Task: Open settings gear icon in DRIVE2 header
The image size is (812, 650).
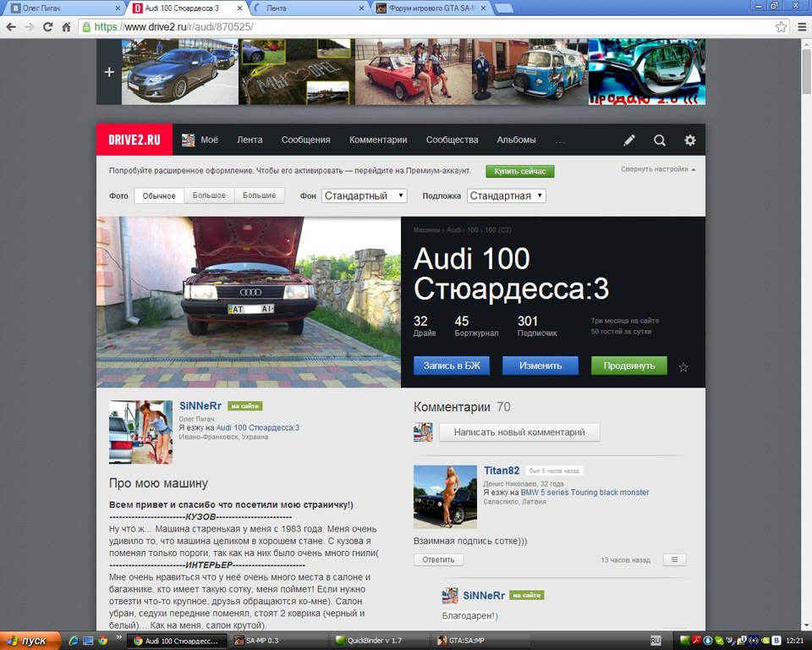Action: click(690, 140)
